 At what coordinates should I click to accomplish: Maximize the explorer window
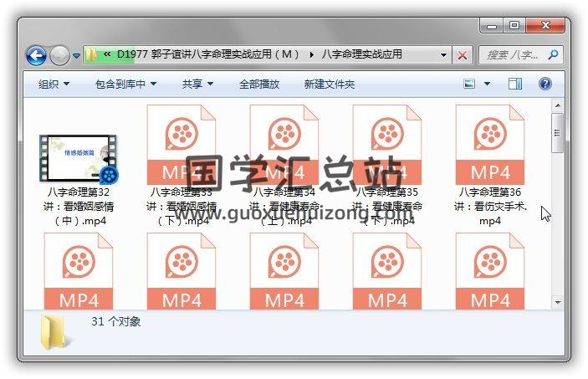514,26
